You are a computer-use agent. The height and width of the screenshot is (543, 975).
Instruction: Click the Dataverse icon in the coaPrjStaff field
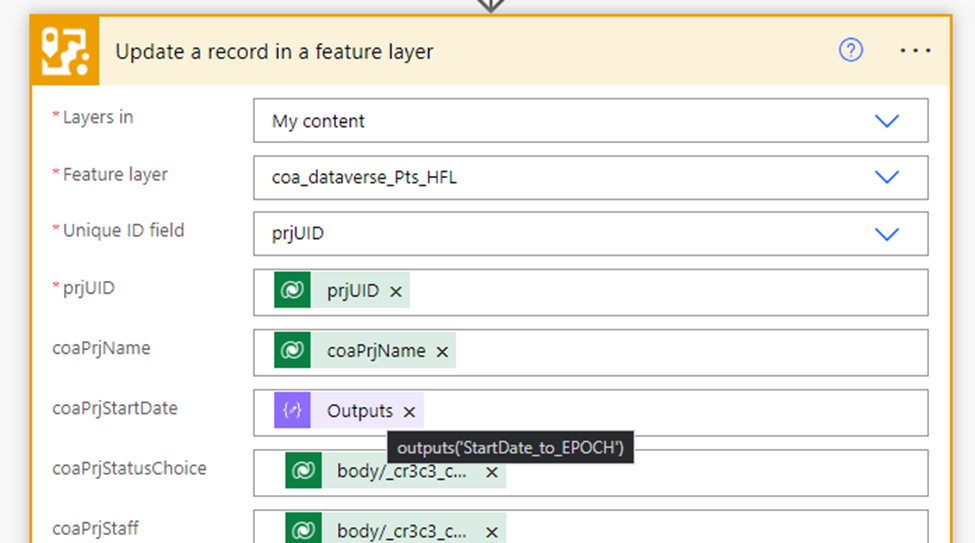click(303, 530)
